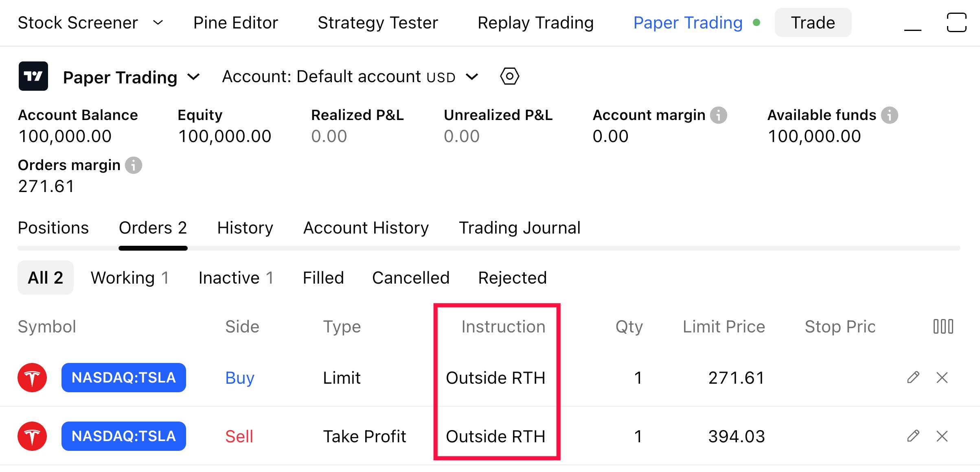
Task: Filter orders by Working status
Action: point(129,278)
